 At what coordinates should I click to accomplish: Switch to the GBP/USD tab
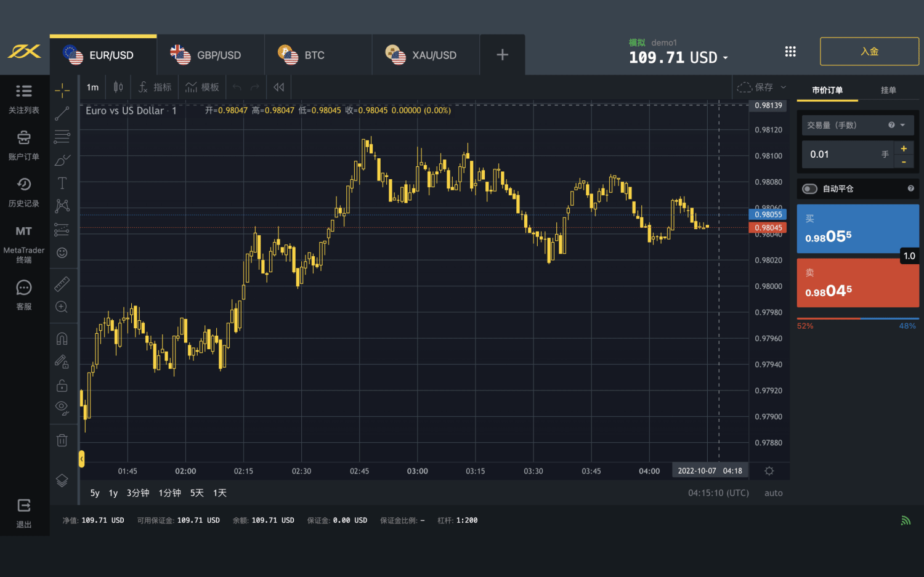tap(211, 55)
